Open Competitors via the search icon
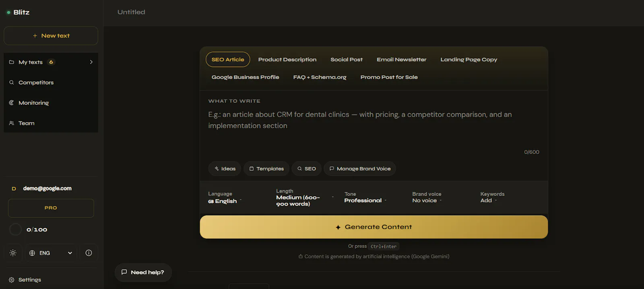 (x=12, y=82)
